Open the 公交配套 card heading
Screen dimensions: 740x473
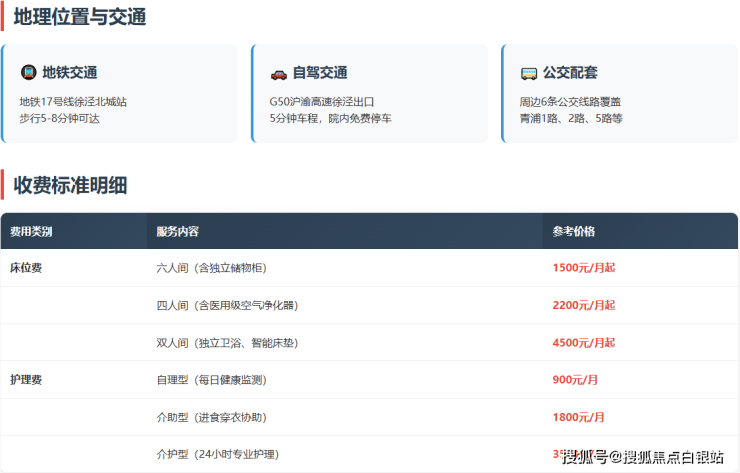pyautogui.click(x=570, y=73)
